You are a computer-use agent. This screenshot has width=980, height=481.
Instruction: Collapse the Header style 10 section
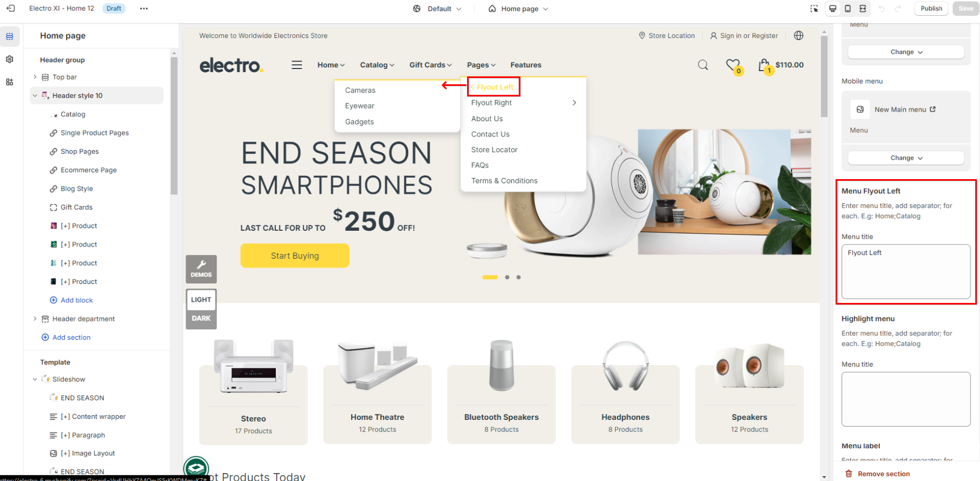coord(35,95)
